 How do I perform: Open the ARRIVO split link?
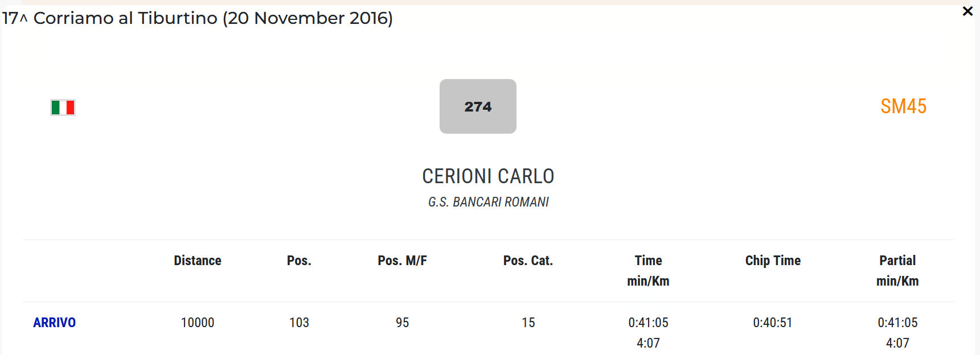(x=54, y=323)
